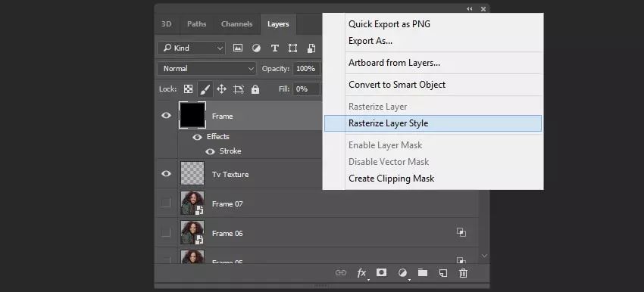Viewport: 644px width, 292px height.
Task: Click the lock position move icon
Action: pos(221,89)
